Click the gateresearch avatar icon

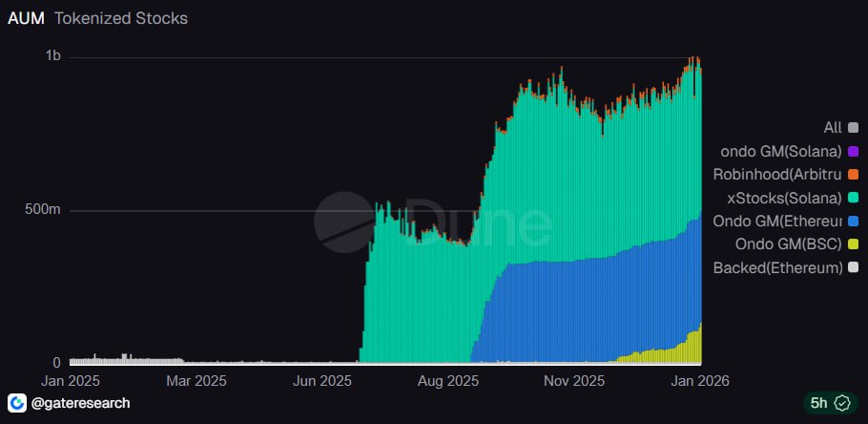click(x=17, y=403)
